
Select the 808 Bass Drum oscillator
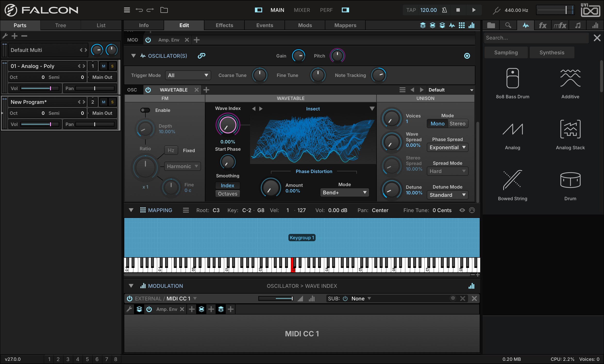pyautogui.click(x=512, y=83)
